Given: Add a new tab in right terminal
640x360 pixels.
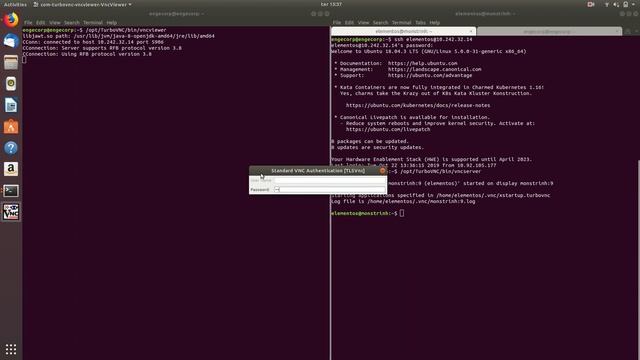Looking at the screenshot, I should (x=628, y=31).
